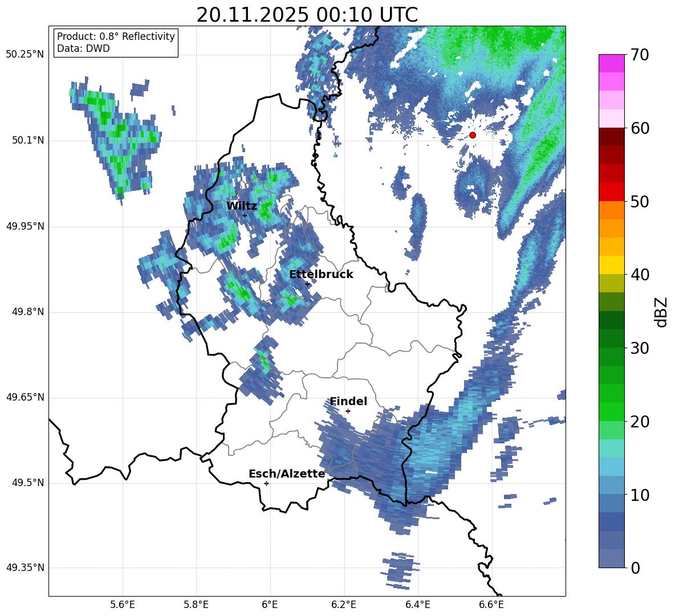Click the 5.8°E longitude label
The image size is (675, 616).
[196, 605]
